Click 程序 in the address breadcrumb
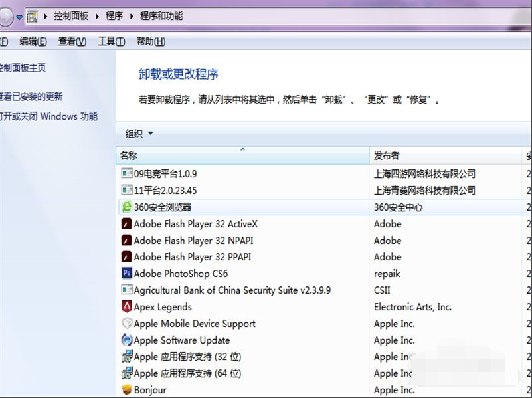This screenshot has width=532, height=398. pyautogui.click(x=114, y=16)
